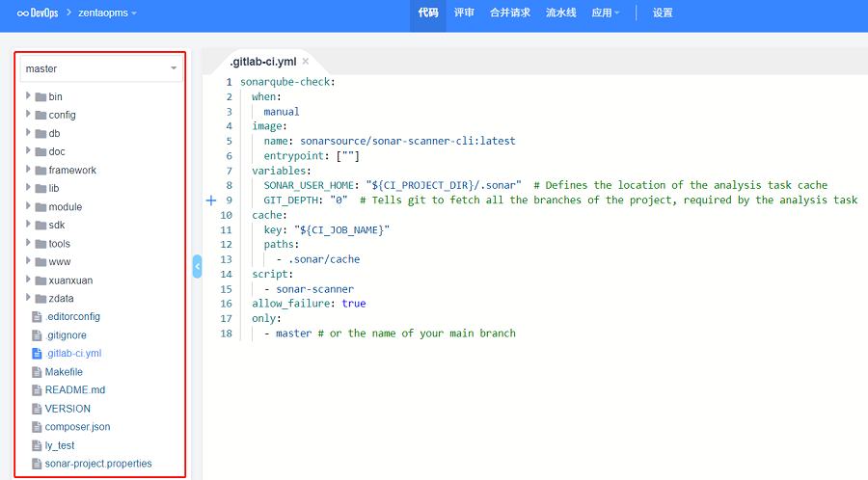Open the 应用 menu in the navbar
This screenshot has height=480, width=868.
pyautogui.click(x=606, y=13)
